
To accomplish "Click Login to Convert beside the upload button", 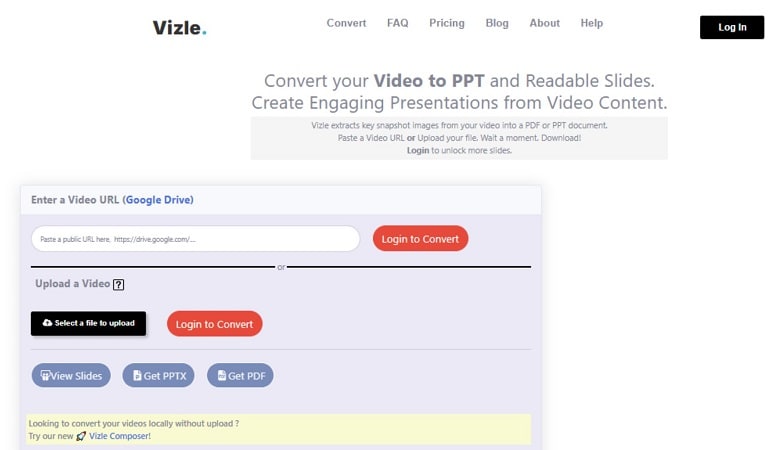I will coord(214,324).
